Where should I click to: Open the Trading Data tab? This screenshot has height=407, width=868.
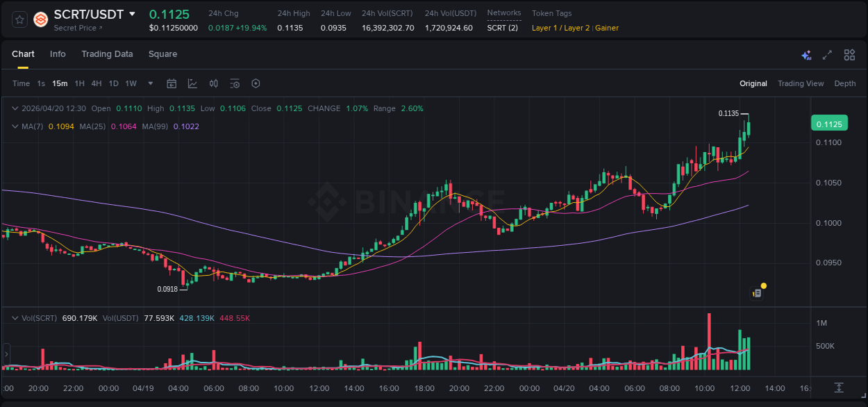(x=107, y=53)
